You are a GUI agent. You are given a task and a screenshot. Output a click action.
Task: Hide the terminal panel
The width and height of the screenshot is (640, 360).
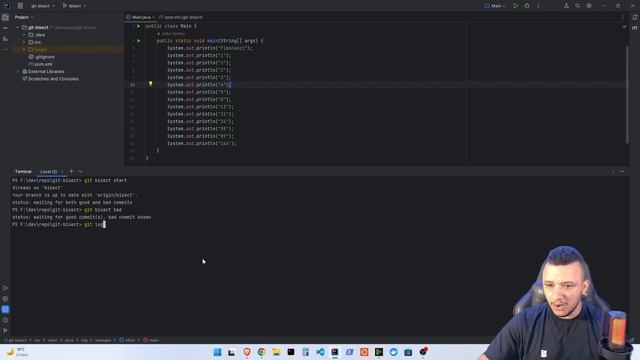(x=622, y=171)
